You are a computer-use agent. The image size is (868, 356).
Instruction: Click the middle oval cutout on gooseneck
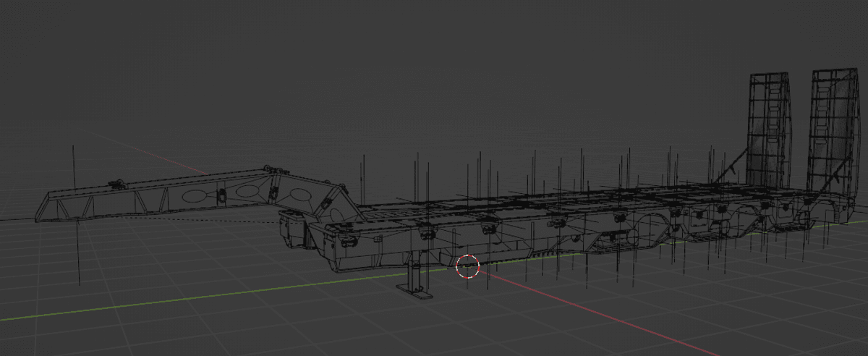[x=248, y=192]
